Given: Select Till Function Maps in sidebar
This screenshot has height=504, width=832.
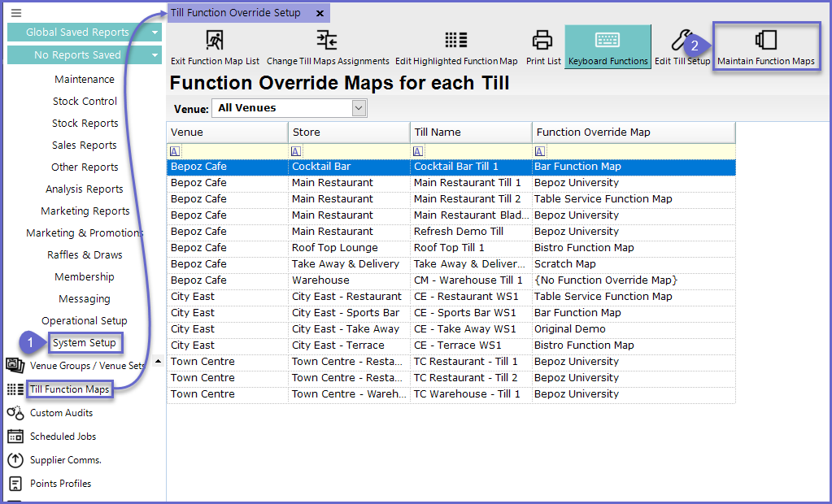Looking at the screenshot, I should 69,389.
